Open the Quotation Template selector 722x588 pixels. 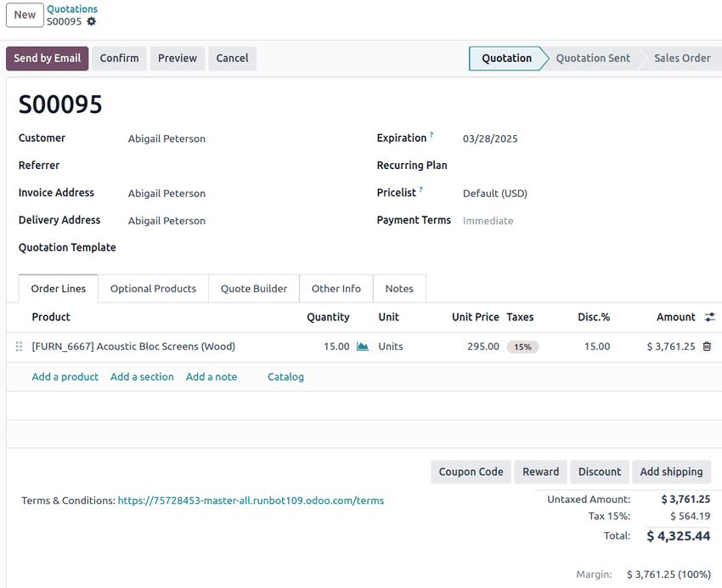[x=187, y=247]
